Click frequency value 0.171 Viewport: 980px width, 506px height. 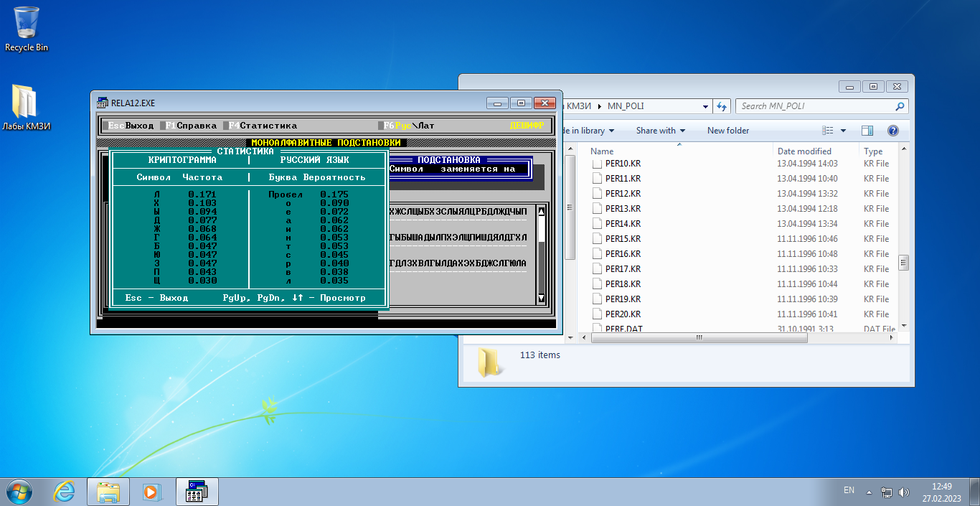(x=202, y=195)
